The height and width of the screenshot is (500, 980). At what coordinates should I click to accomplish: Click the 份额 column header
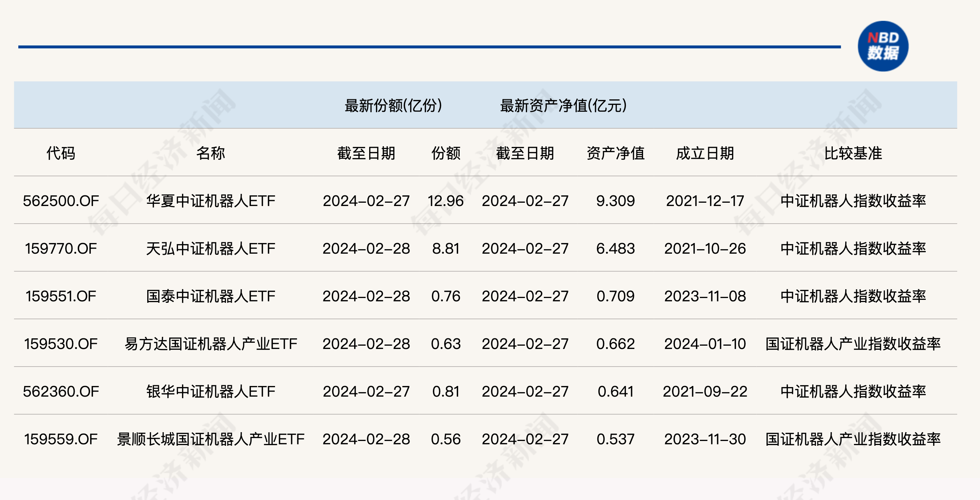pos(446,153)
